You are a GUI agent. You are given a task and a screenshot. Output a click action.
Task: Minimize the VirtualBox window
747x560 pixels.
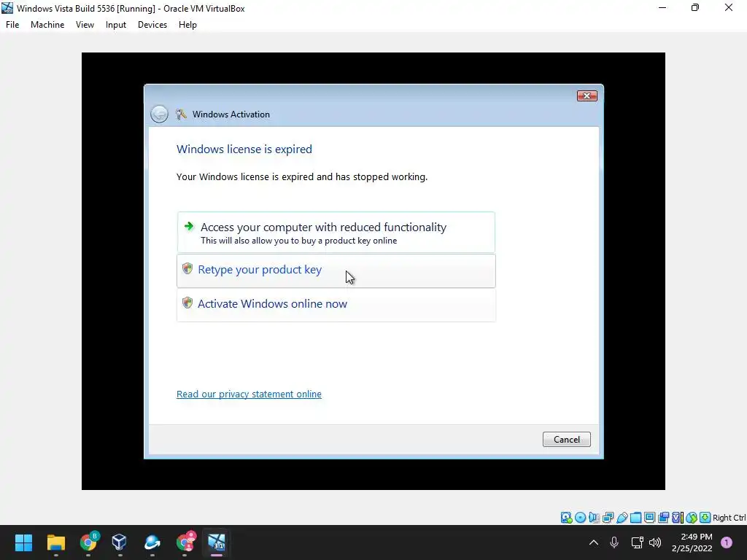pos(662,7)
